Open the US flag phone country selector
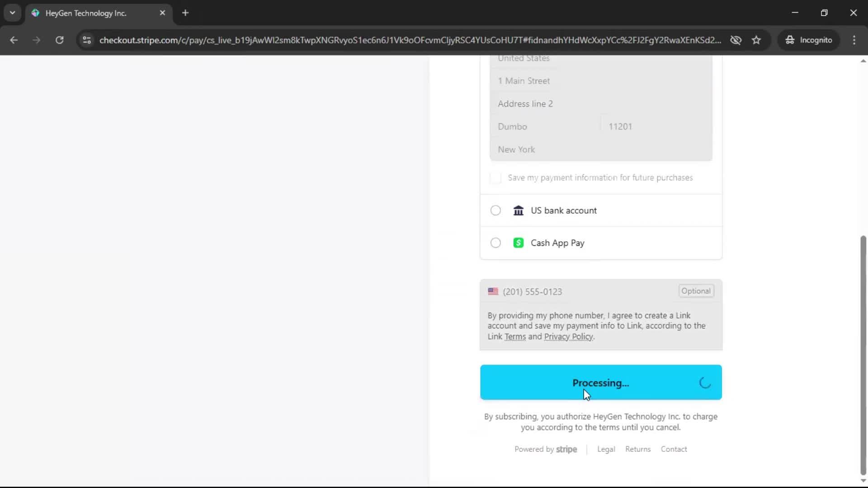The image size is (868, 488). [x=493, y=292]
